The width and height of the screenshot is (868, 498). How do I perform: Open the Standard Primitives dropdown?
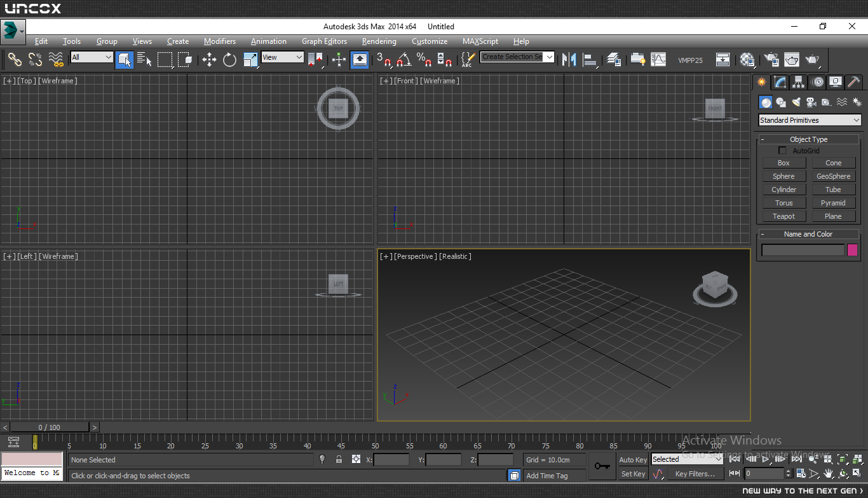[810, 120]
